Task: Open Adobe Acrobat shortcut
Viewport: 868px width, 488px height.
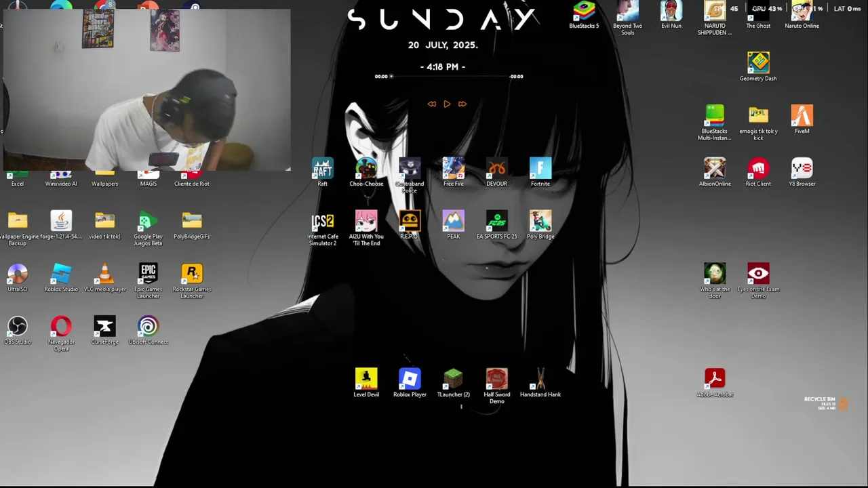Action: click(x=715, y=382)
